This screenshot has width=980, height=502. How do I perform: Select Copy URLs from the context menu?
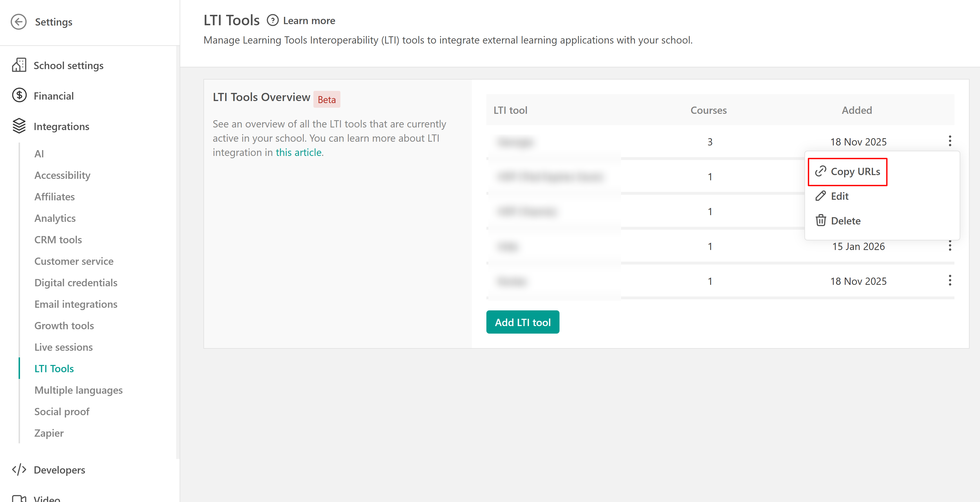[855, 172]
